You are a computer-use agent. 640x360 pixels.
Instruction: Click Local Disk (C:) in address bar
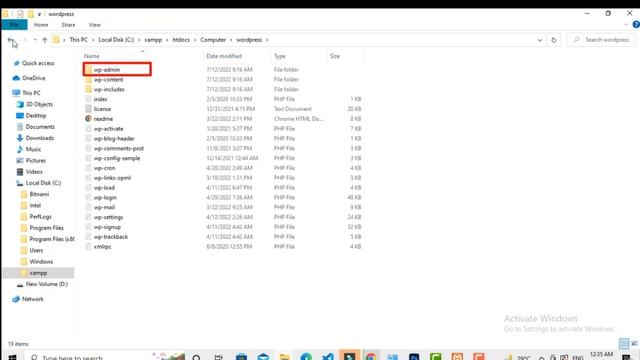pyautogui.click(x=116, y=40)
